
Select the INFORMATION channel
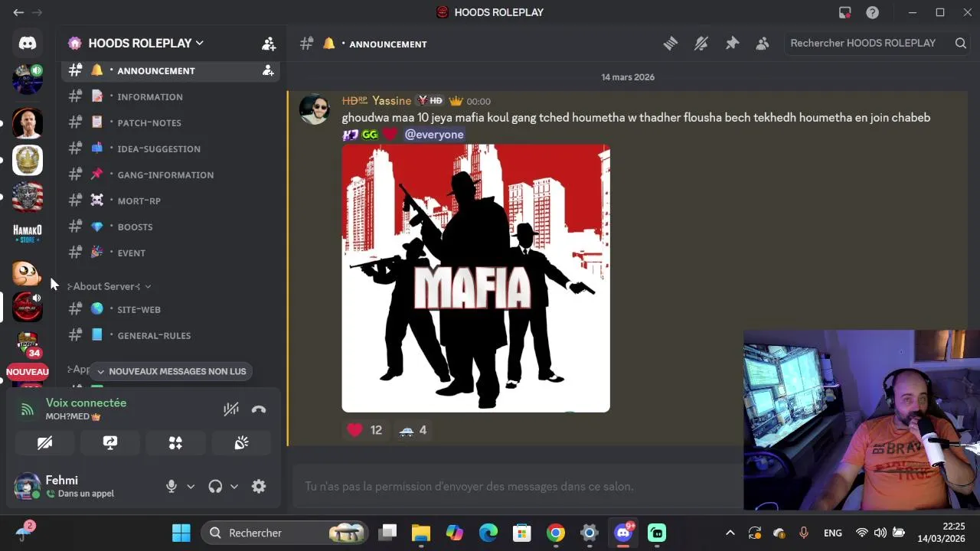tap(171, 96)
